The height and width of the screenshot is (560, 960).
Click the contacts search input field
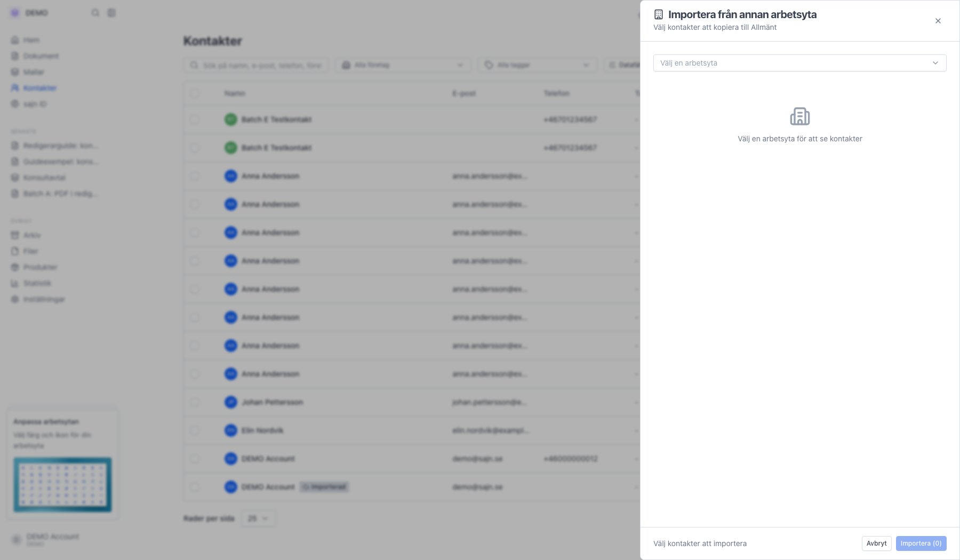coord(256,65)
